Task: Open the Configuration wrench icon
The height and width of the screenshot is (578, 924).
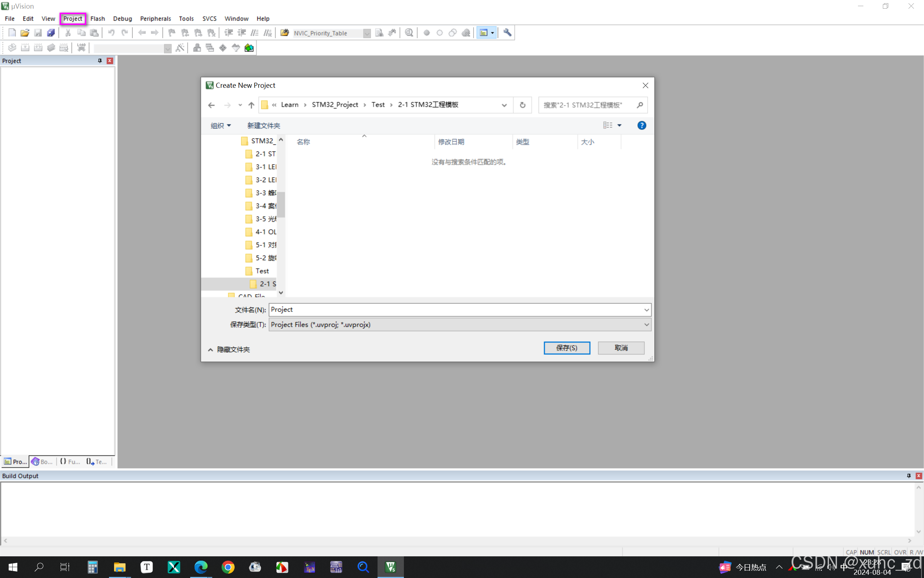Action: point(507,33)
